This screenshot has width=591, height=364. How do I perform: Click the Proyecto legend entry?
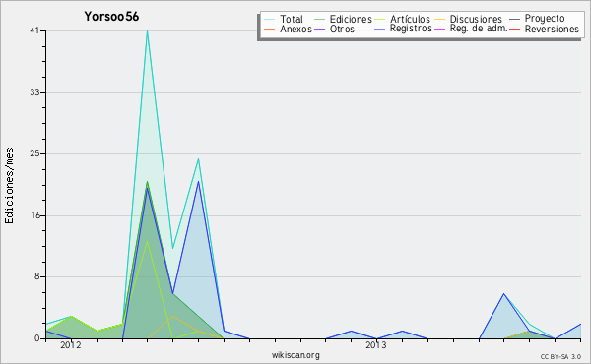545,19
